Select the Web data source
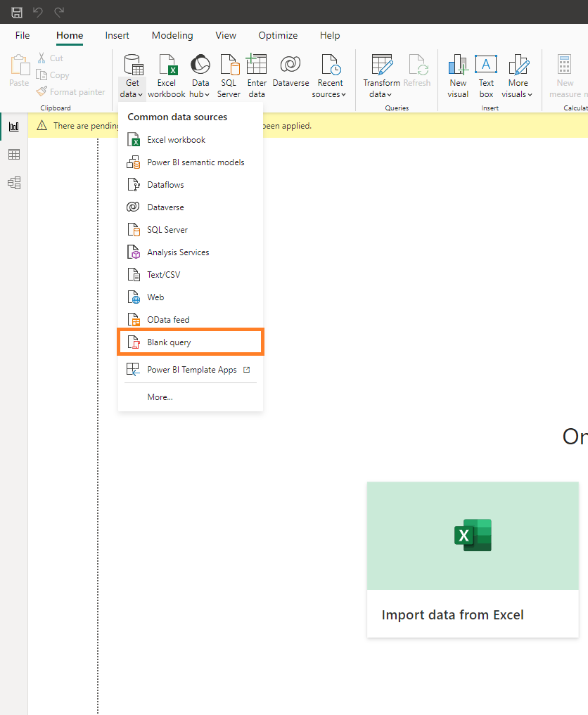 click(190, 297)
